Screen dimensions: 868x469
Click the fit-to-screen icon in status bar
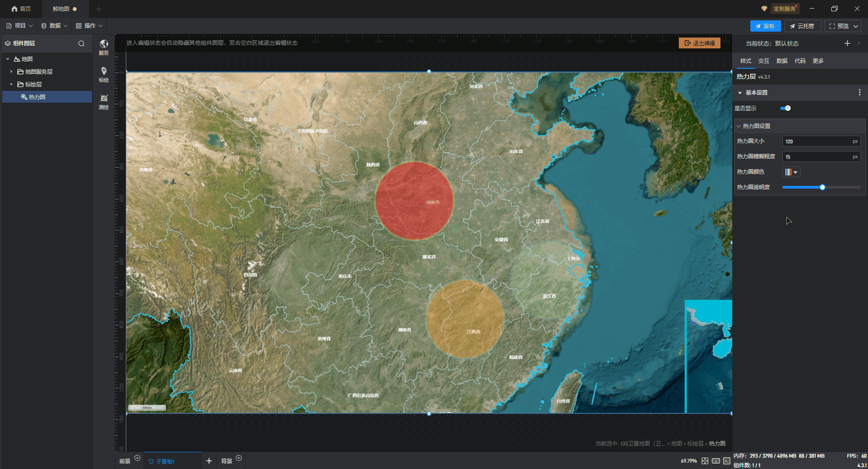click(x=705, y=461)
